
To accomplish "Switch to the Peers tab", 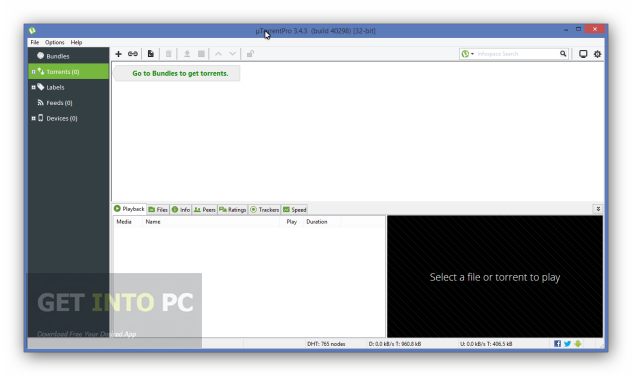I will point(205,210).
